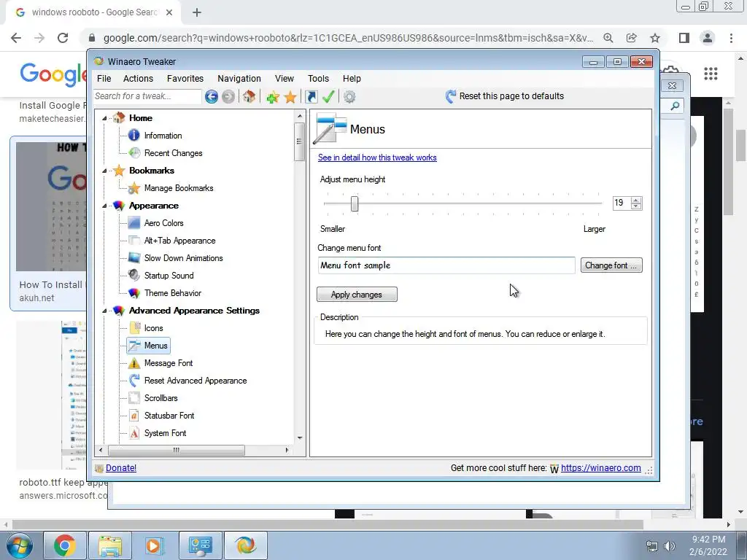This screenshot has height=560, width=747.
Task: Click the menu height slider thumb
Action: (355, 203)
